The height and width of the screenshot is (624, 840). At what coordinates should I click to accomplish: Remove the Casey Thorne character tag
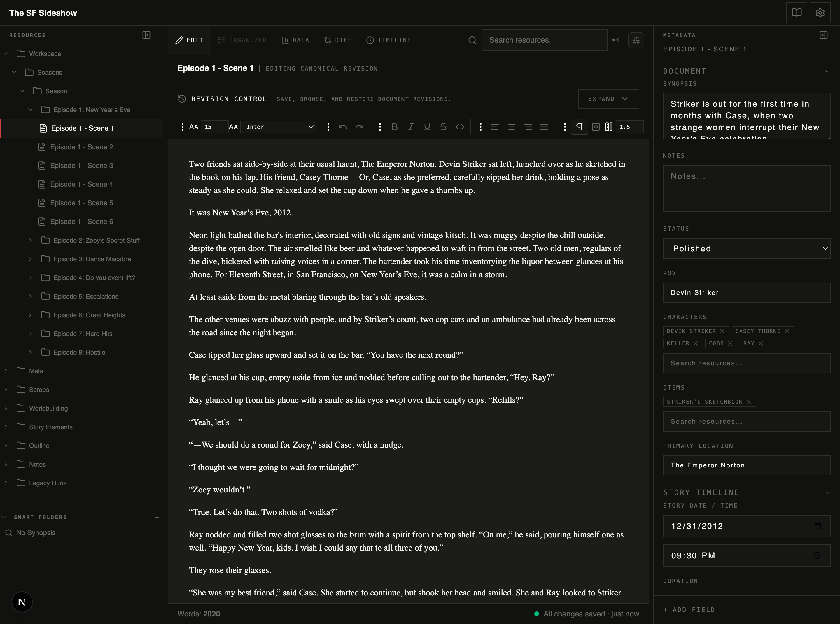787,331
